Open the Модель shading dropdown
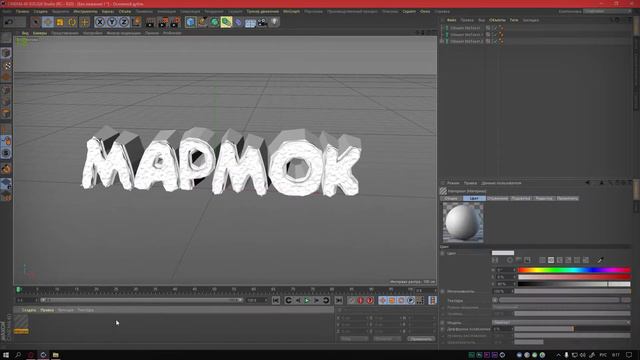Viewport: 640px width, 360px height. point(561,322)
